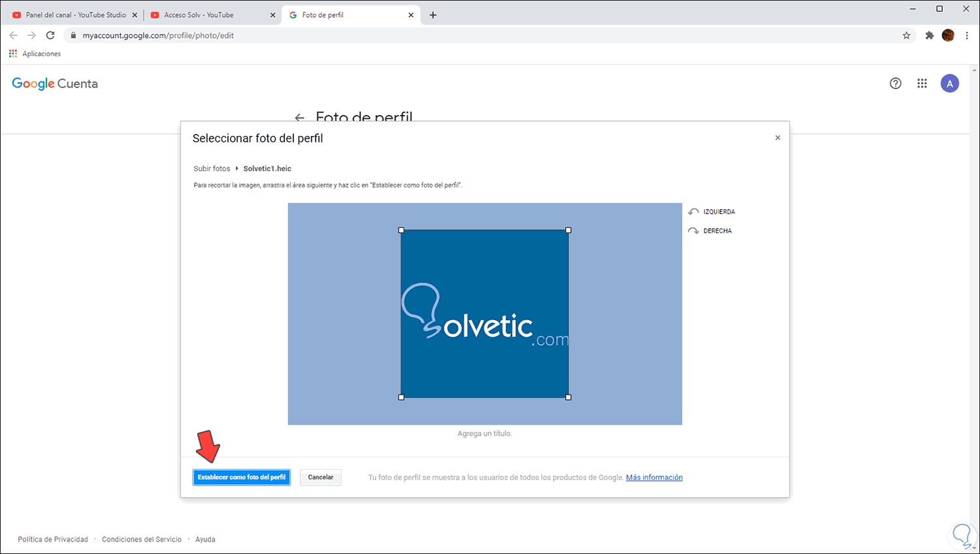
Task: Open Política de Privacidad link
Action: (x=53, y=540)
